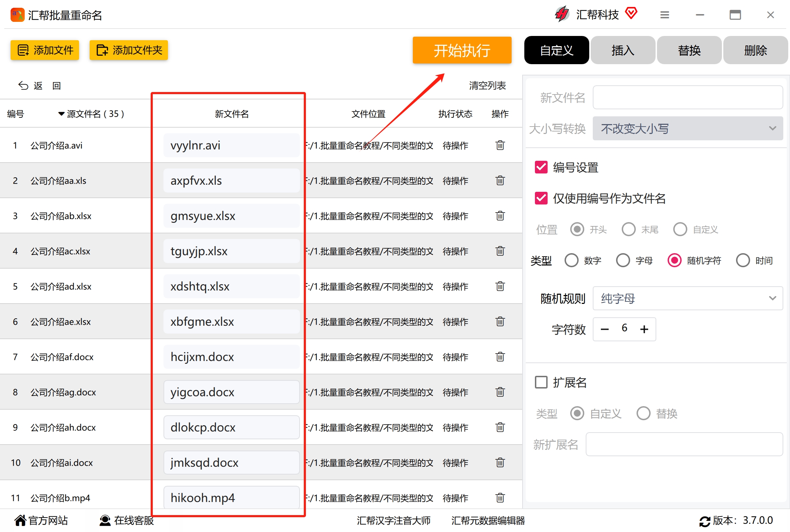Switch to 插入 tab
The image size is (790, 532).
(x=623, y=50)
